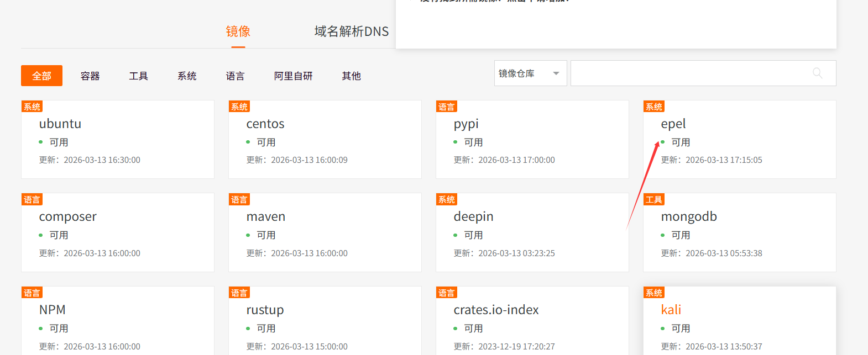Viewport: 868px width, 355px height.
Task: Click the green status dot on pypi
Action: coord(456,142)
